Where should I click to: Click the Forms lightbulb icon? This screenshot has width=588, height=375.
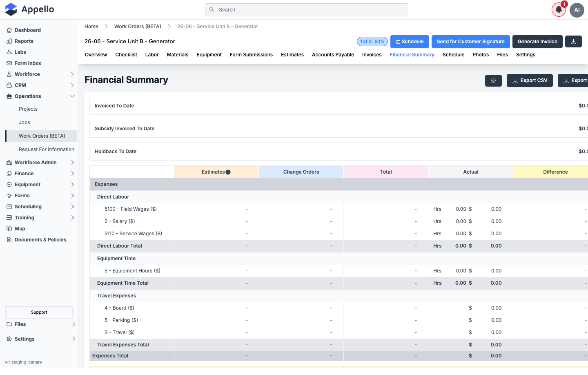coord(9,196)
